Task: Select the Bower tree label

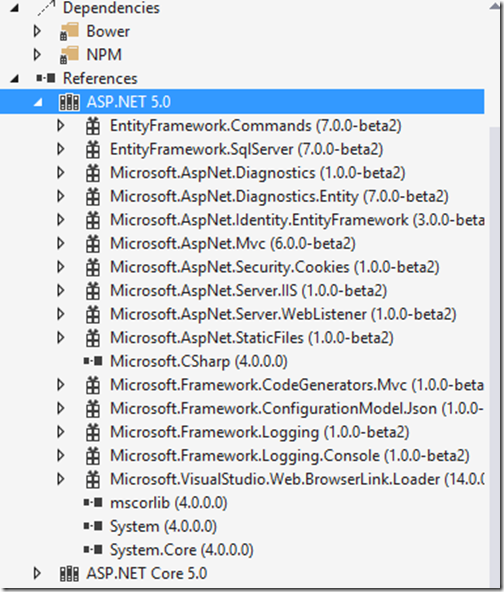Action: 108,31
